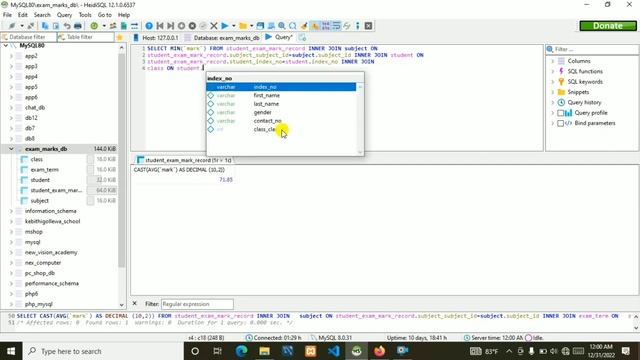
Task: Open the session manager connect icon
Action: (x=11, y=26)
